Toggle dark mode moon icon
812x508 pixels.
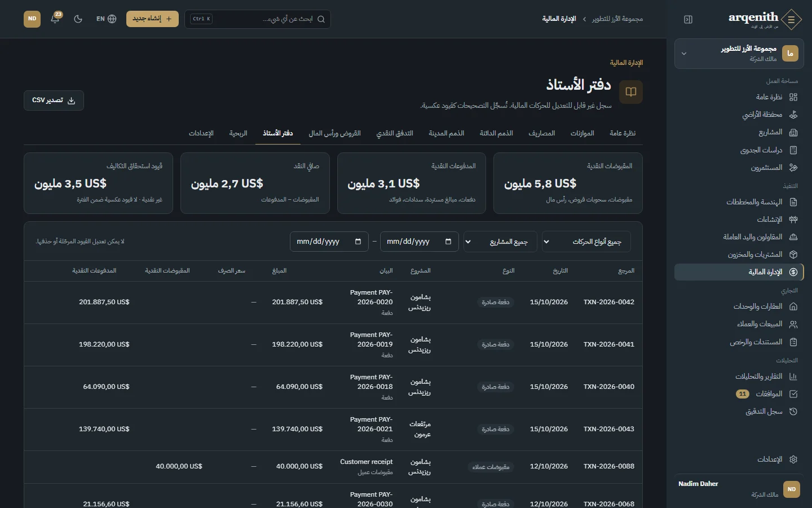pos(78,19)
